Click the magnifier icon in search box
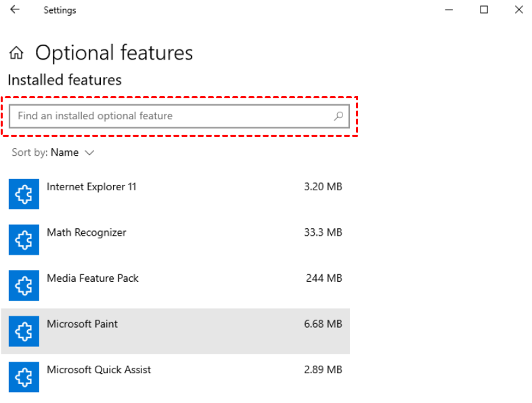532x403 pixels. click(338, 116)
